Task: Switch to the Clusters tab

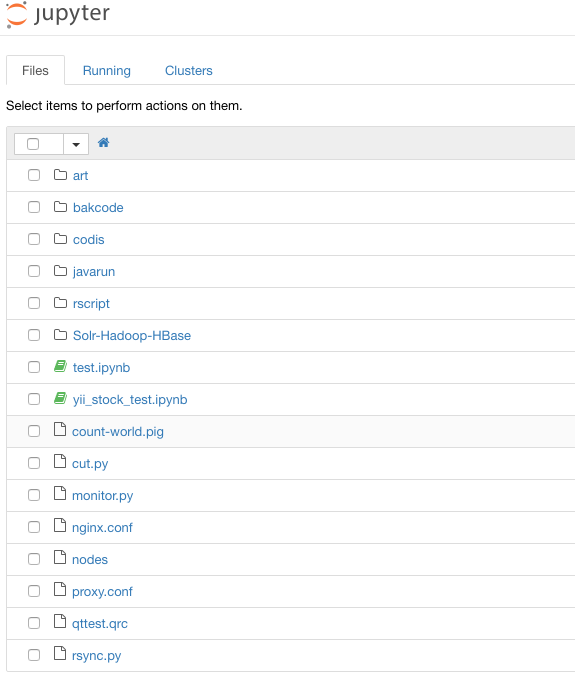Action: (189, 71)
